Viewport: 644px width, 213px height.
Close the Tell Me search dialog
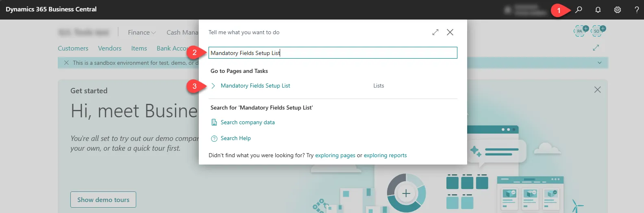click(450, 32)
